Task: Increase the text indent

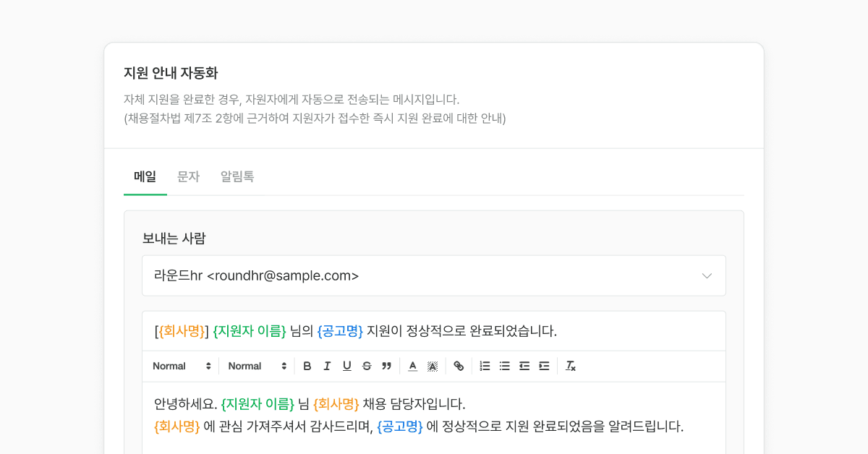Action: click(544, 366)
